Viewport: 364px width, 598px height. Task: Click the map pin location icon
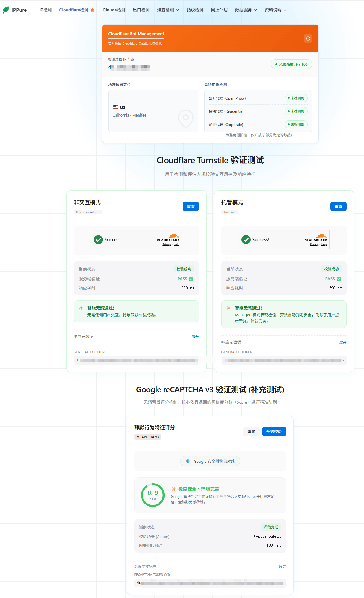pyautogui.click(x=186, y=118)
